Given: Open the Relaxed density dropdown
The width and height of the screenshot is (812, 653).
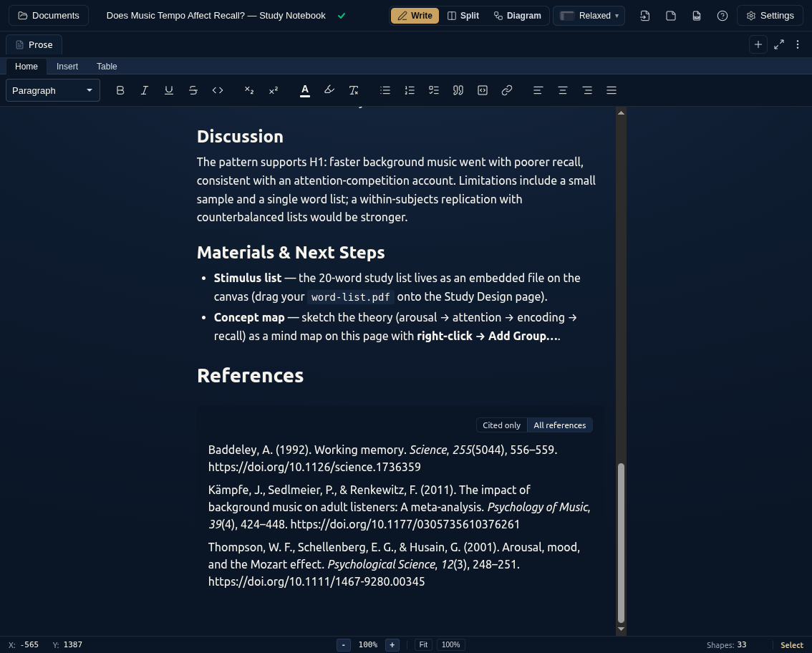Looking at the screenshot, I should [x=589, y=16].
